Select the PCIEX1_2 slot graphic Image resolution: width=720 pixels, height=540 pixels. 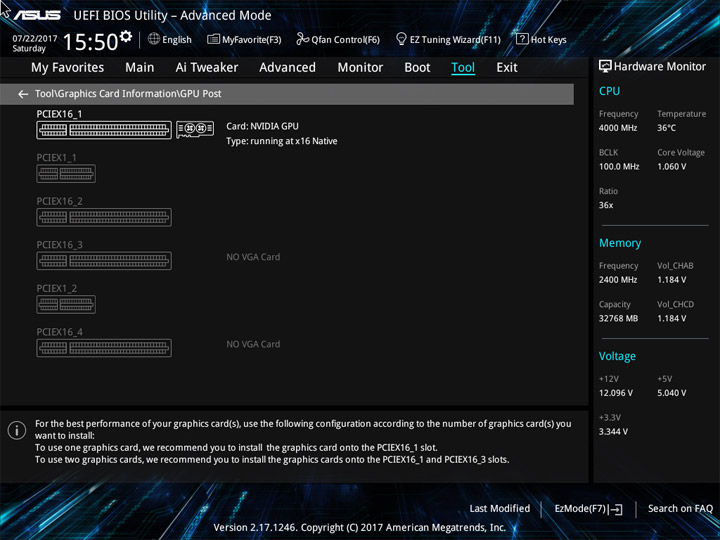click(x=66, y=304)
